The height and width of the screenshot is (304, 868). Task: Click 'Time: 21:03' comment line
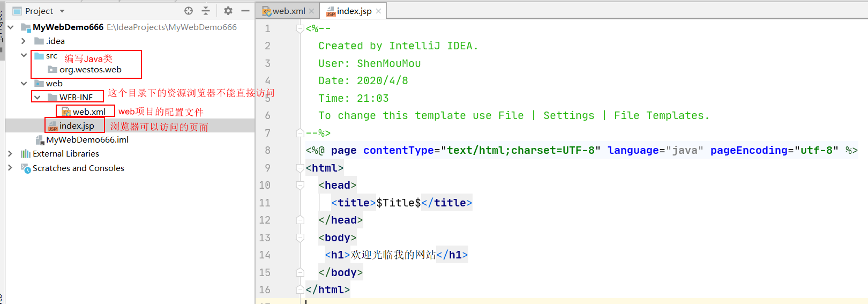coord(354,98)
